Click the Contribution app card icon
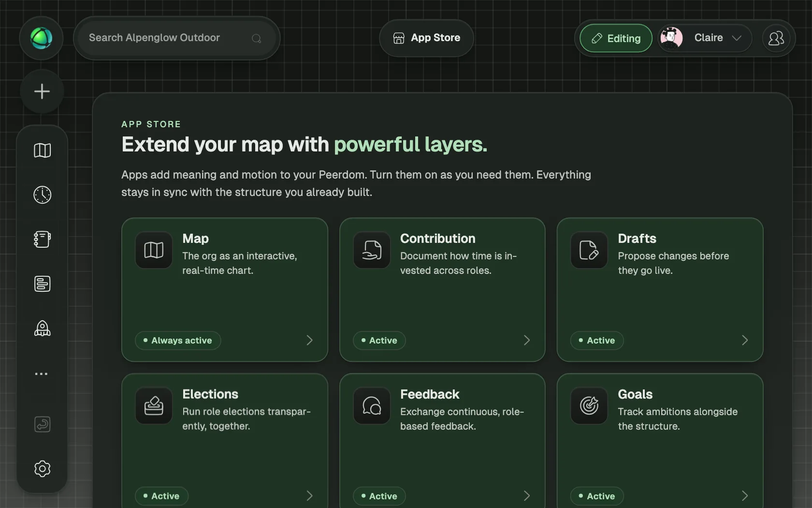This screenshot has width=812, height=508. pyautogui.click(x=372, y=250)
